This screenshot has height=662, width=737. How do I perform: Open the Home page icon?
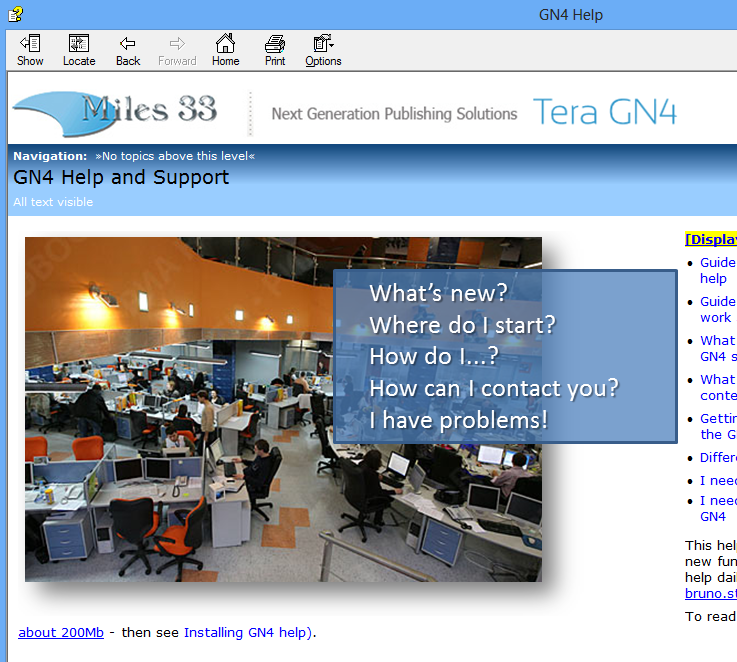click(226, 50)
